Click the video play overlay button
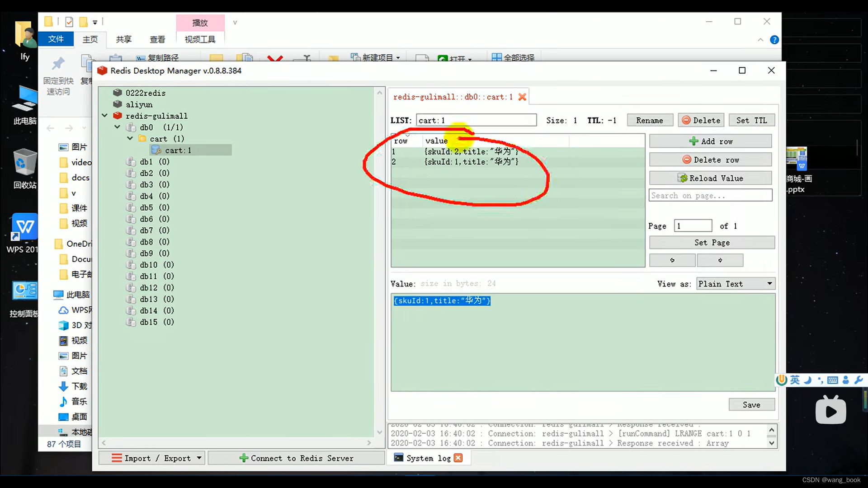868x488 pixels. 831,410
